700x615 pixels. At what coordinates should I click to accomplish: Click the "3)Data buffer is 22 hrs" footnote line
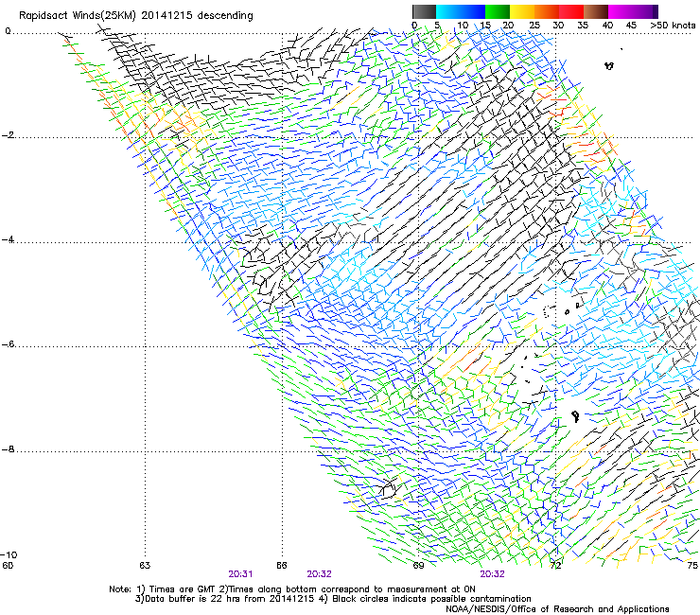(x=333, y=599)
